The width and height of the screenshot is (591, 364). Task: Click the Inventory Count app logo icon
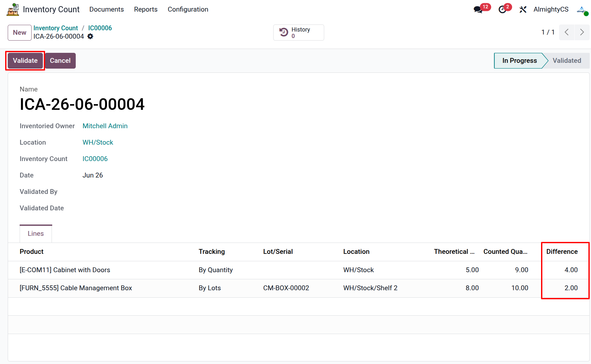click(x=13, y=9)
